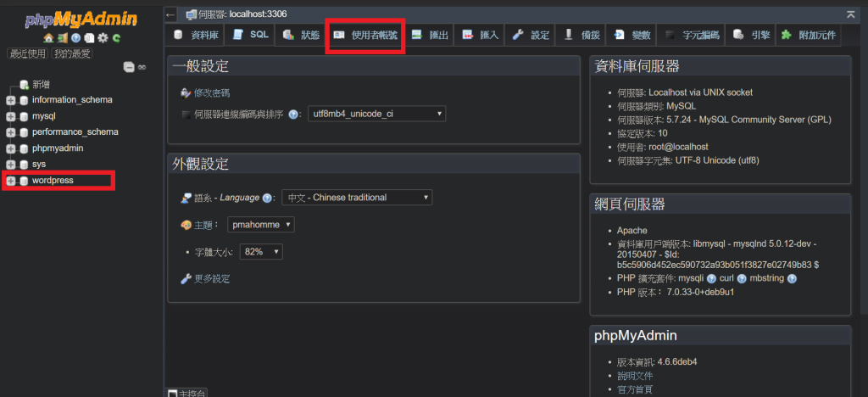
Task: Collapse top menu using upper-right arrow icon
Action: coord(851,14)
